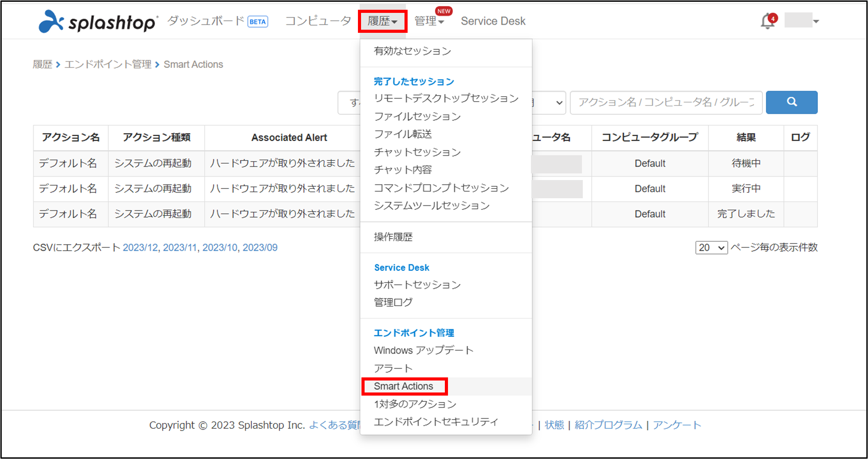The width and height of the screenshot is (868, 459).
Task: Click Smart Actions in the breadcrumb
Action: click(x=193, y=64)
